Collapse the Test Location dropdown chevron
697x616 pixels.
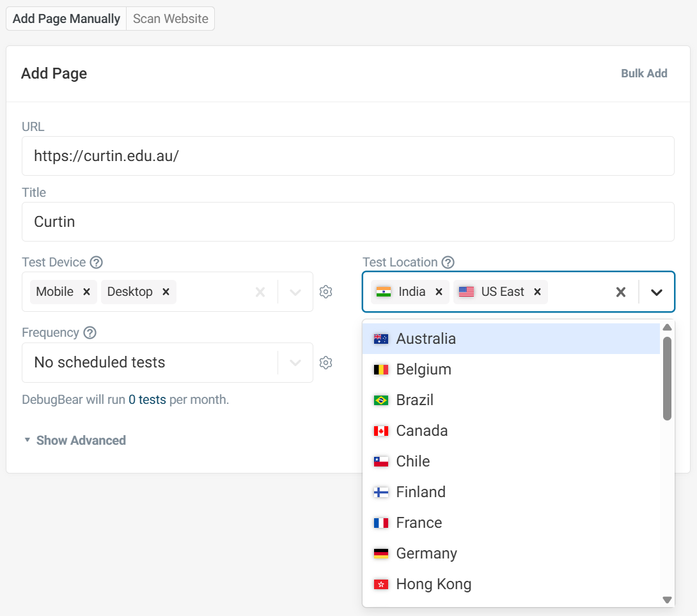(x=657, y=292)
